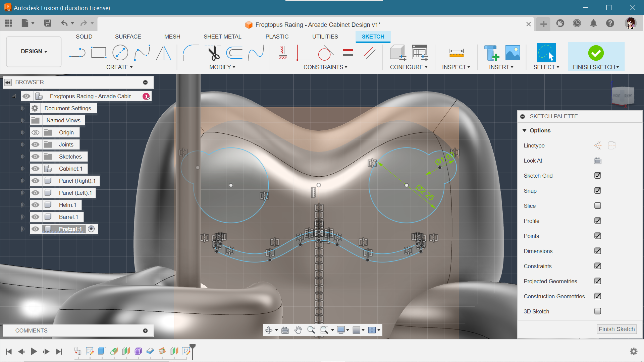Select the Parallel constraint icon
Image resolution: width=644 pixels, height=362 pixels.
tap(369, 53)
